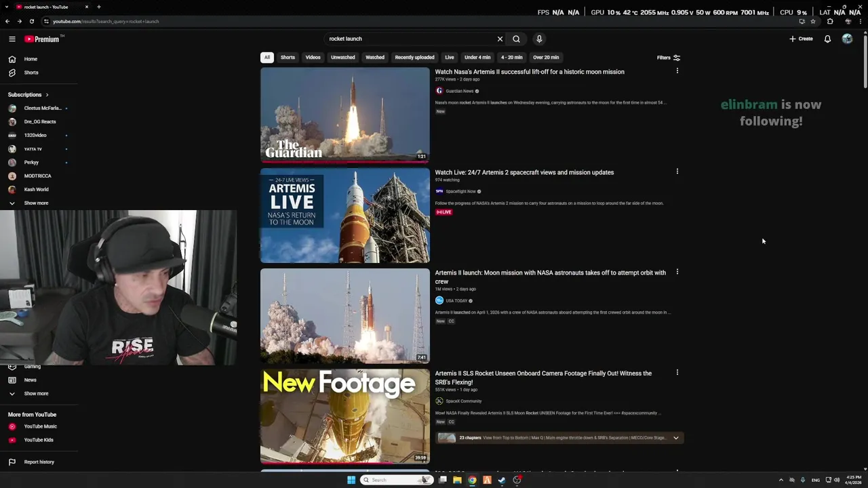Click the YouTube Premium logo

[42, 39]
